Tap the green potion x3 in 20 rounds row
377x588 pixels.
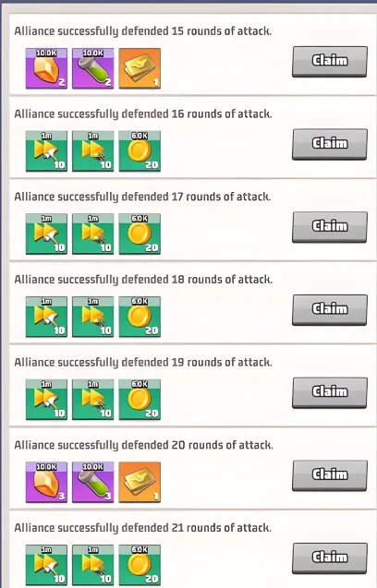pyautogui.click(x=92, y=482)
